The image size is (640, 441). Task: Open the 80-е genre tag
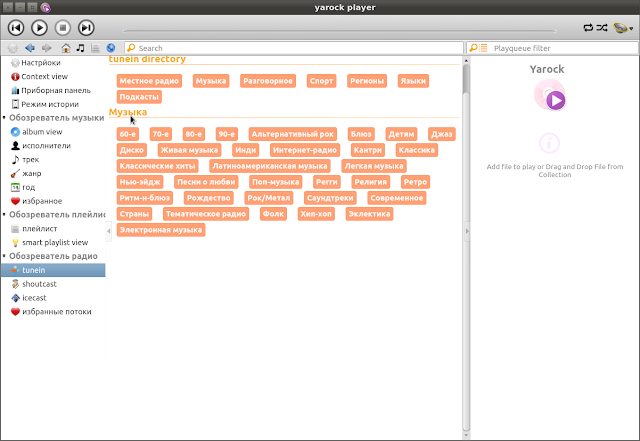click(193, 134)
